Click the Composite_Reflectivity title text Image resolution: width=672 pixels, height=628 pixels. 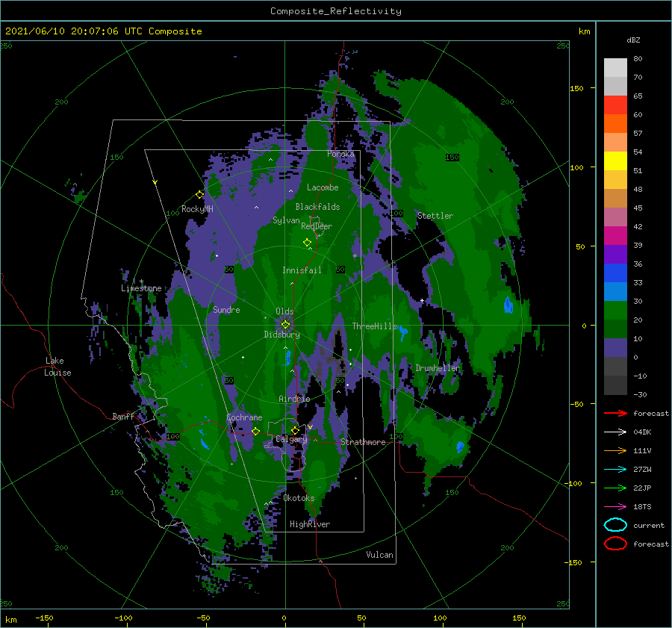(336, 11)
